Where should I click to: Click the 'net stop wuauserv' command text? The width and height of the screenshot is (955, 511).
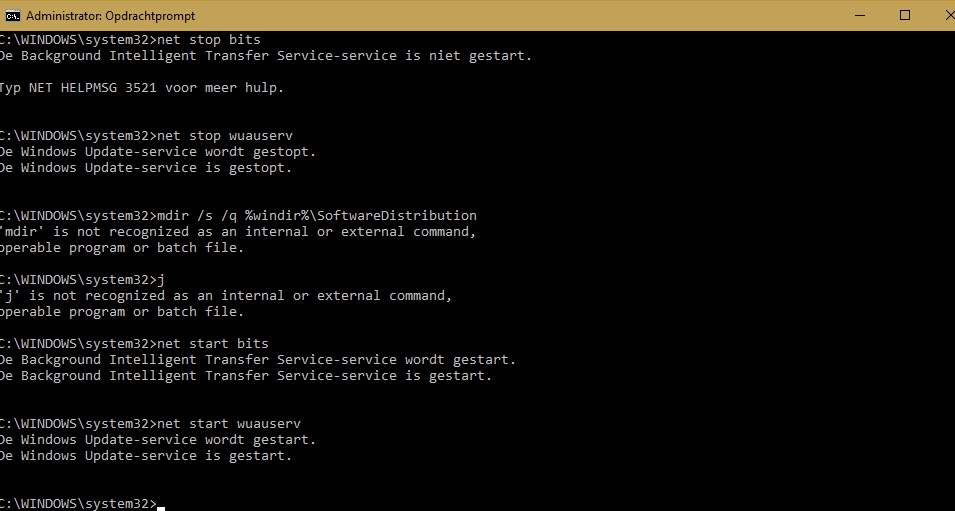coord(225,136)
